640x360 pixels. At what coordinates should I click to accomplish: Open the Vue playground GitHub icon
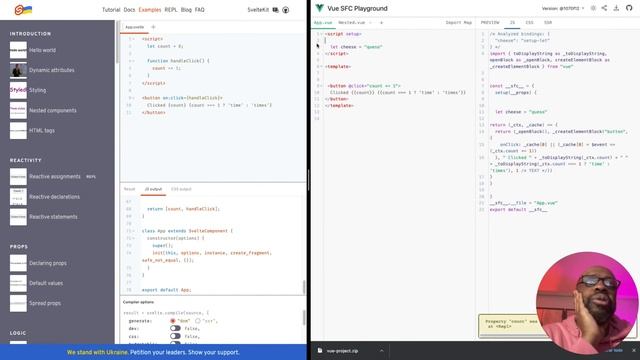pos(629,8)
